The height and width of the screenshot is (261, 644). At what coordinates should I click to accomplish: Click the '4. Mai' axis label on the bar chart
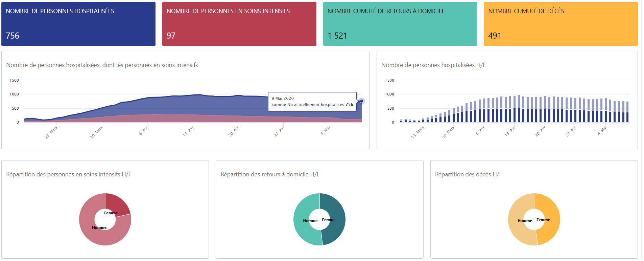(x=602, y=131)
